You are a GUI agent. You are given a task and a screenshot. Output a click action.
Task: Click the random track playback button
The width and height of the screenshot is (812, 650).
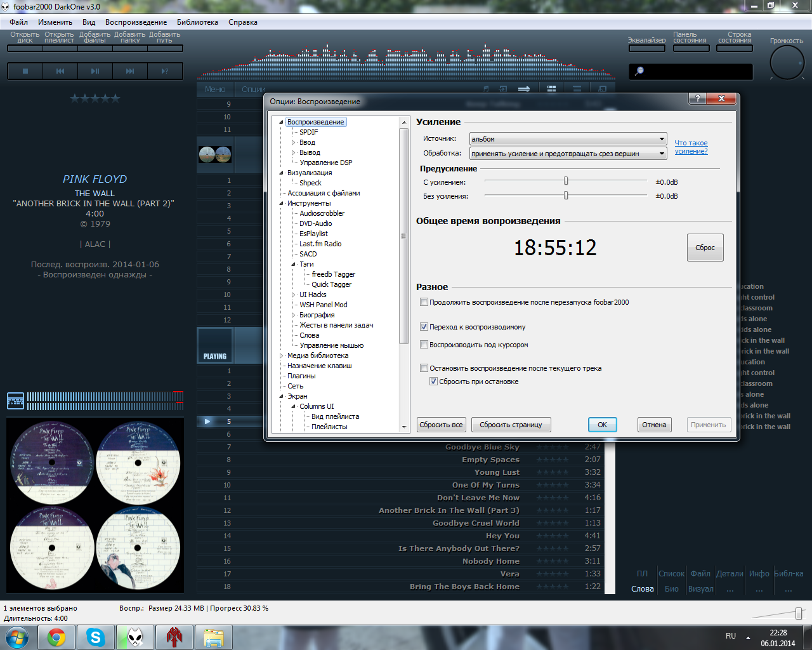(165, 71)
